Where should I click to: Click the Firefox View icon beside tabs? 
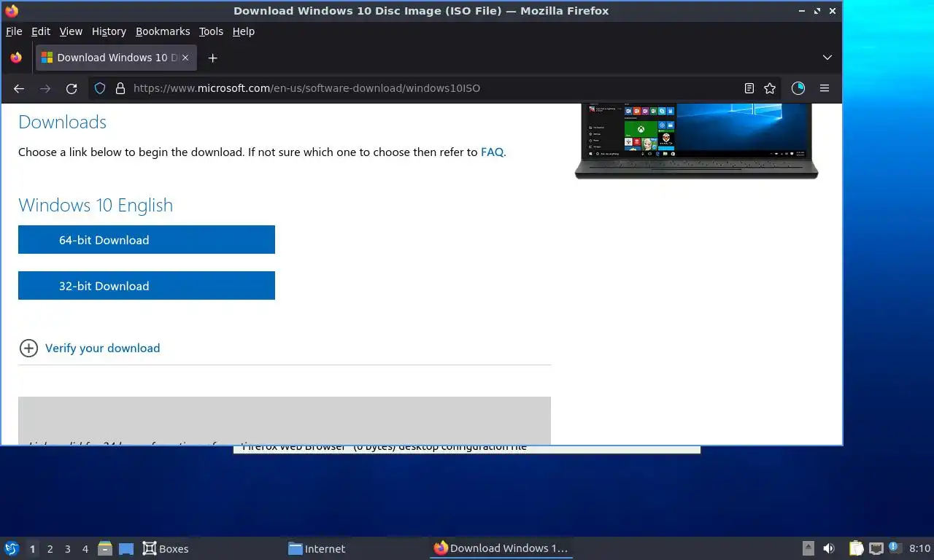tap(16, 58)
